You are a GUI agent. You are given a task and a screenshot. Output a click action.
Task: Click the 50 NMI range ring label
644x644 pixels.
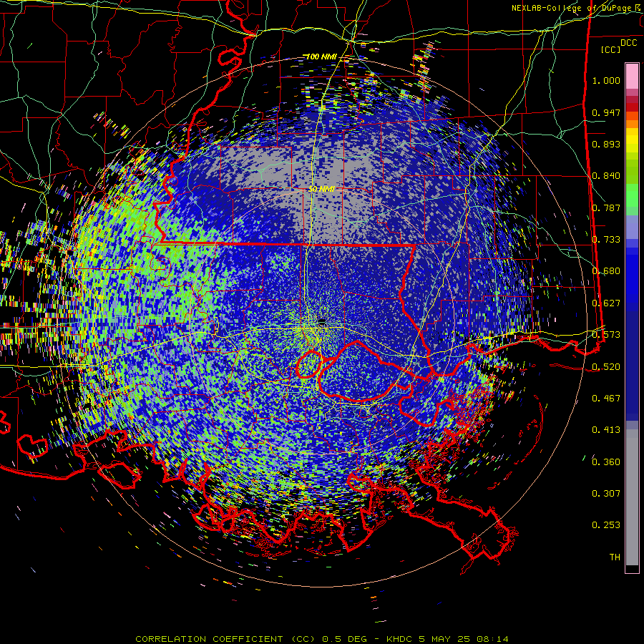pos(321,190)
